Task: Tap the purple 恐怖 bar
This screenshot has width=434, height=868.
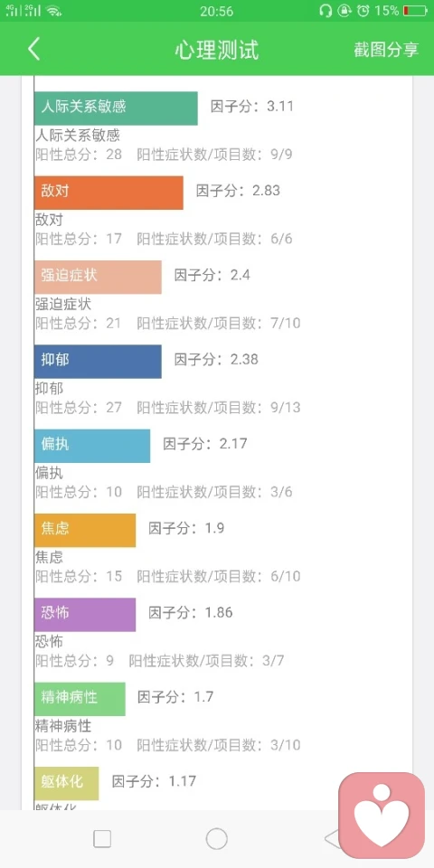Action: [85, 615]
